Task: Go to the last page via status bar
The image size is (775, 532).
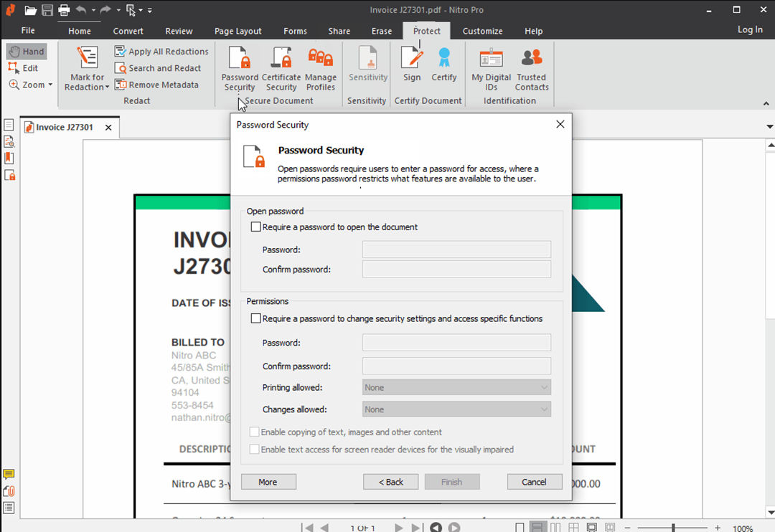Action: pyautogui.click(x=417, y=528)
